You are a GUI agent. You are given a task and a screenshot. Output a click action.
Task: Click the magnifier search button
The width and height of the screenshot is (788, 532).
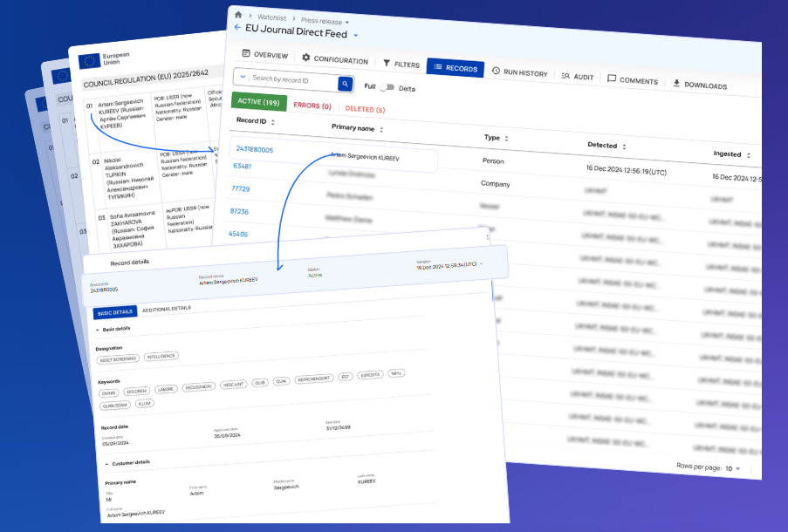point(346,84)
